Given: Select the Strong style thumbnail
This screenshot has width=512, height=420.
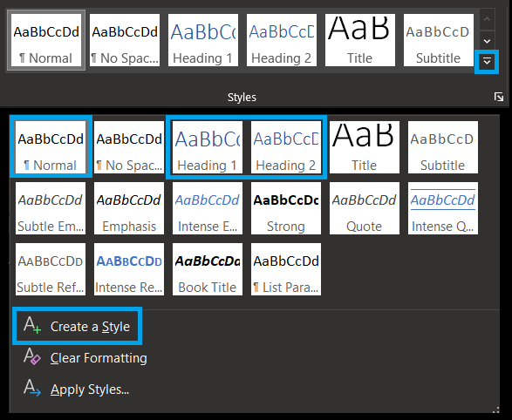Looking at the screenshot, I should pyautogui.click(x=286, y=208).
